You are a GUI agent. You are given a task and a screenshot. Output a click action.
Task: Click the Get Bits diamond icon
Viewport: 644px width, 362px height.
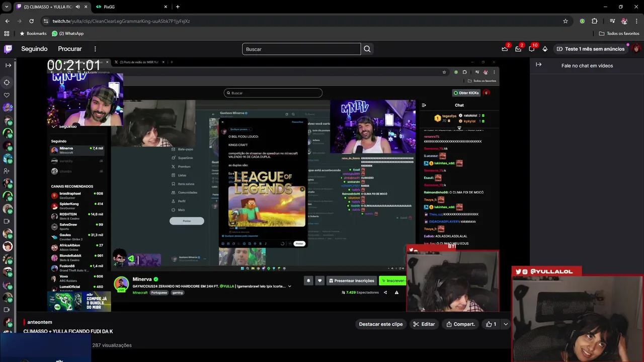coord(545,49)
